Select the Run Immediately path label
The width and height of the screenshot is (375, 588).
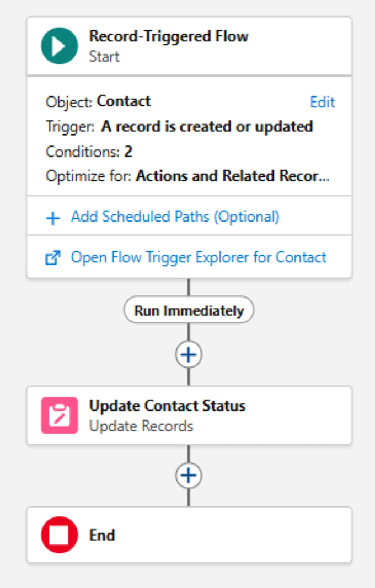point(189,310)
